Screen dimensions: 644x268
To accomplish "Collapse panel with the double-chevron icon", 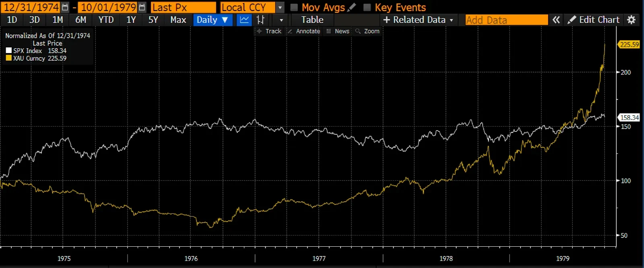I will (x=556, y=20).
